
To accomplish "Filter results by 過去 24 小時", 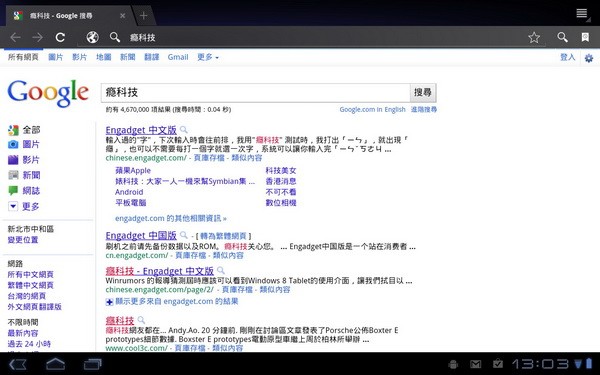I will click(x=29, y=344).
